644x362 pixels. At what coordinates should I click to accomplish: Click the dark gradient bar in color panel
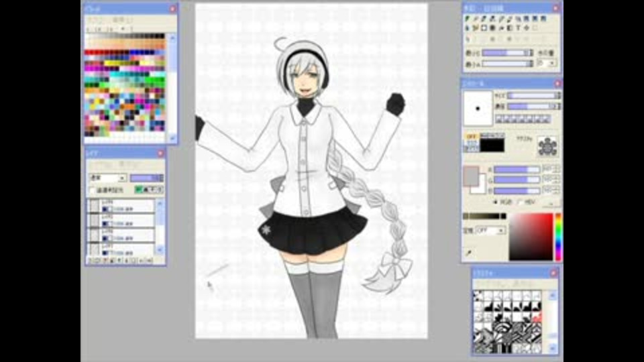coord(484,217)
